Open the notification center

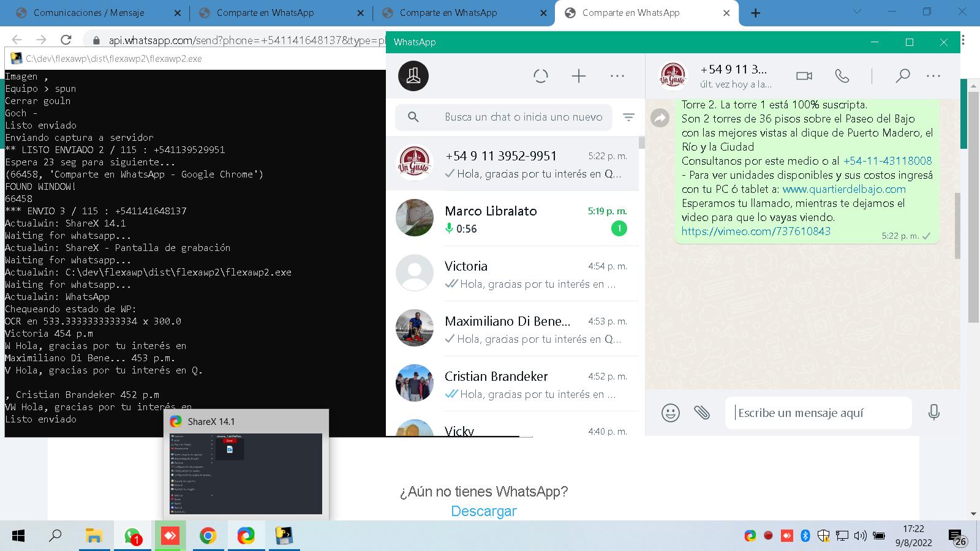(x=957, y=537)
